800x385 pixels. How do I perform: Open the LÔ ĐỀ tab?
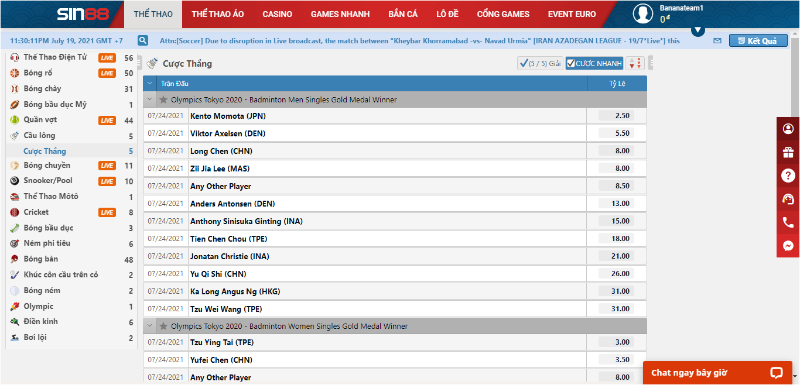click(447, 14)
